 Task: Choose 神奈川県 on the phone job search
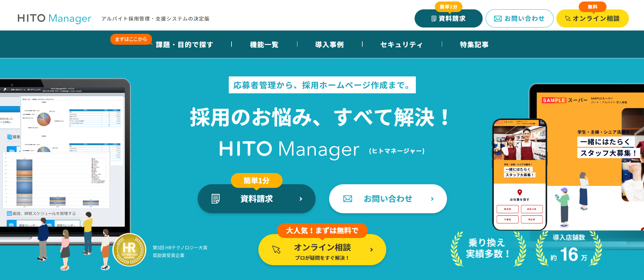532,209
